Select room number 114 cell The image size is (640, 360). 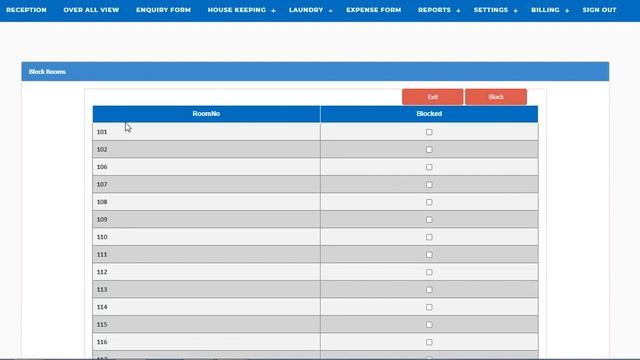[x=206, y=307]
